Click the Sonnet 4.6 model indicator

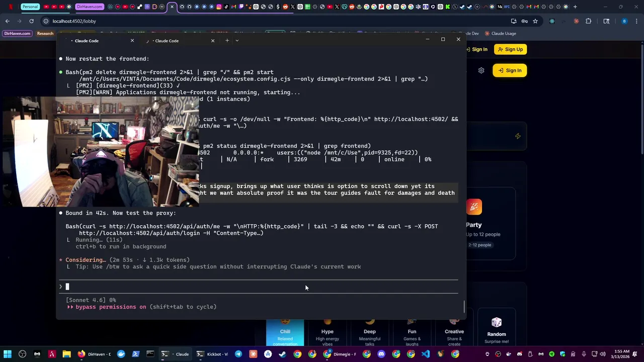[91, 300]
